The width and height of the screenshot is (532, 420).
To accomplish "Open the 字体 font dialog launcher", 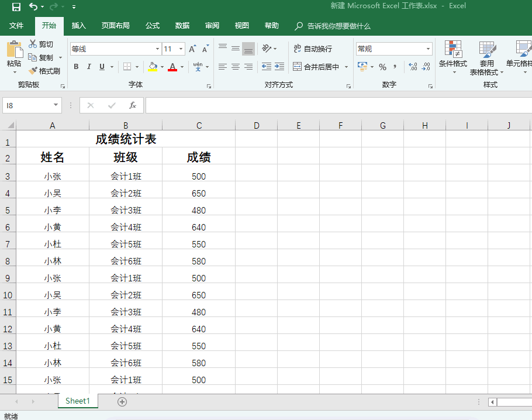I will [x=209, y=86].
